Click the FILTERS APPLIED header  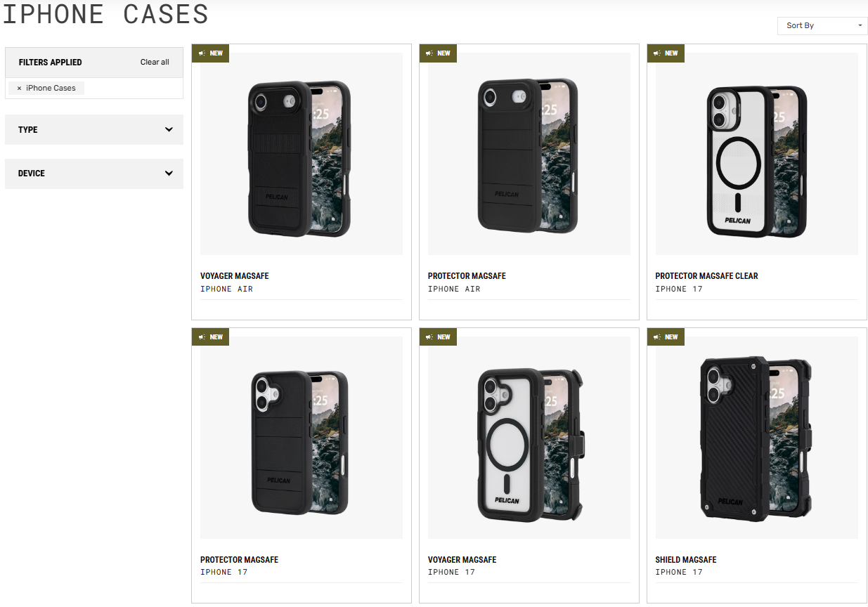click(x=51, y=63)
